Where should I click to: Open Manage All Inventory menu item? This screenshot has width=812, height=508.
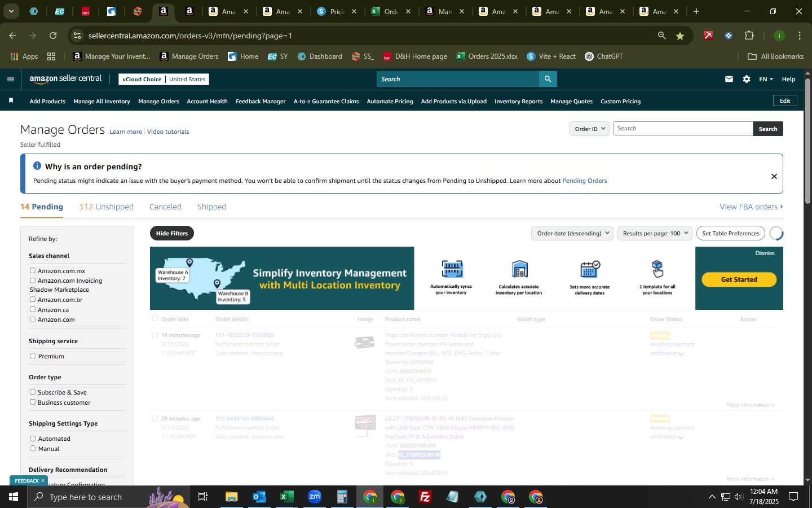(x=101, y=101)
